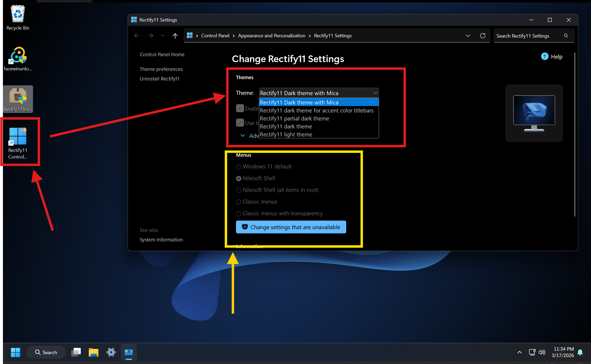Click the Uninstall Rectify11 link
Image resolution: width=591 pixels, height=364 pixels.
[x=159, y=79]
